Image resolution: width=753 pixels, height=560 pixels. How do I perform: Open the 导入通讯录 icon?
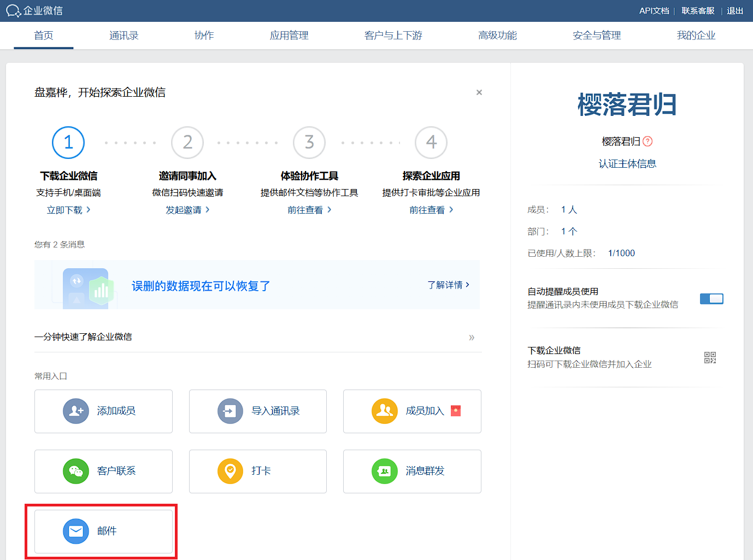coord(230,411)
